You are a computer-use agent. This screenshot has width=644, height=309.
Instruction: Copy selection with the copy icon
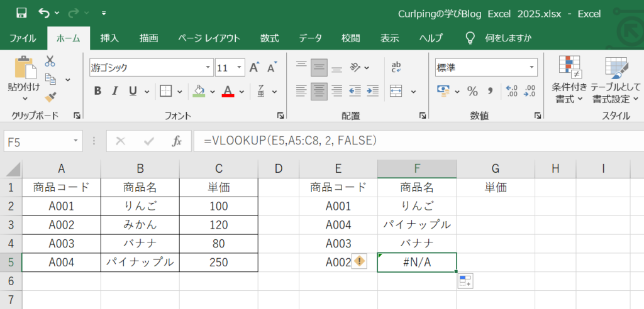(x=50, y=79)
